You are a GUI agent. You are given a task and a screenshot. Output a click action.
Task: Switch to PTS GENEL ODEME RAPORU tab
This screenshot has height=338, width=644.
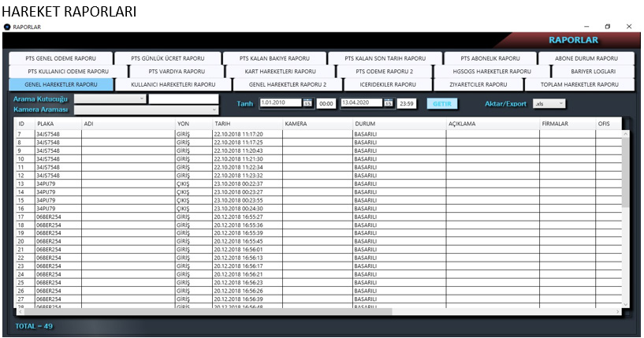point(61,58)
